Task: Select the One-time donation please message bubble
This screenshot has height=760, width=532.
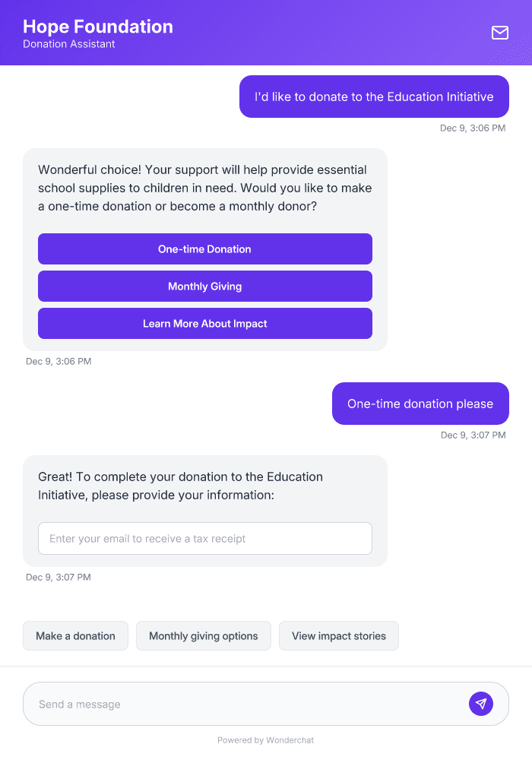Action: 420,404
